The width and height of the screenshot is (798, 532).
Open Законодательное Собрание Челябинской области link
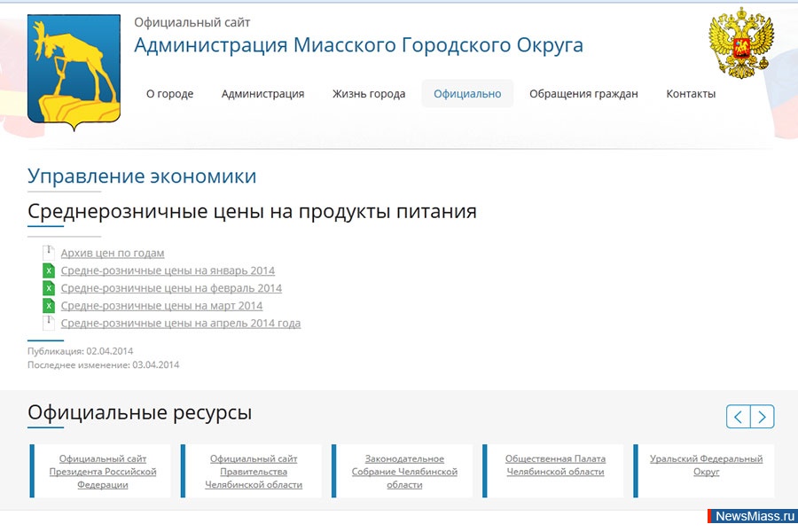click(x=404, y=472)
